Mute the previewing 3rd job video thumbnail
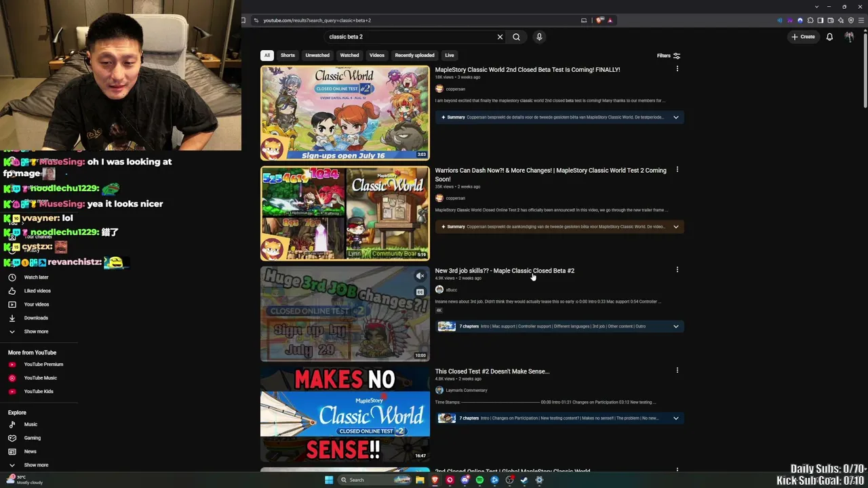Viewport: 868px width, 488px height. coord(420,276)
